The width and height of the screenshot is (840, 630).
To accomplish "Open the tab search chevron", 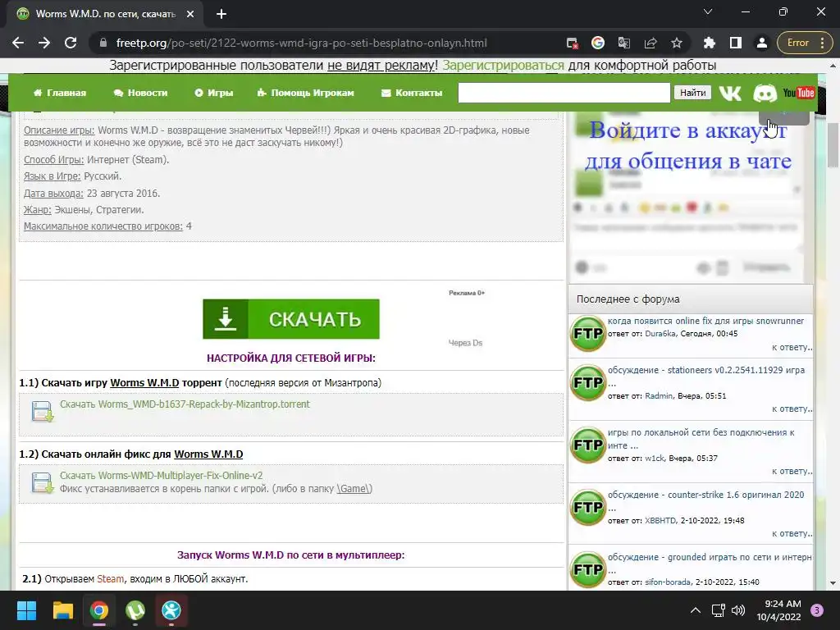I will pyautogui.click(x=708, y=11).
